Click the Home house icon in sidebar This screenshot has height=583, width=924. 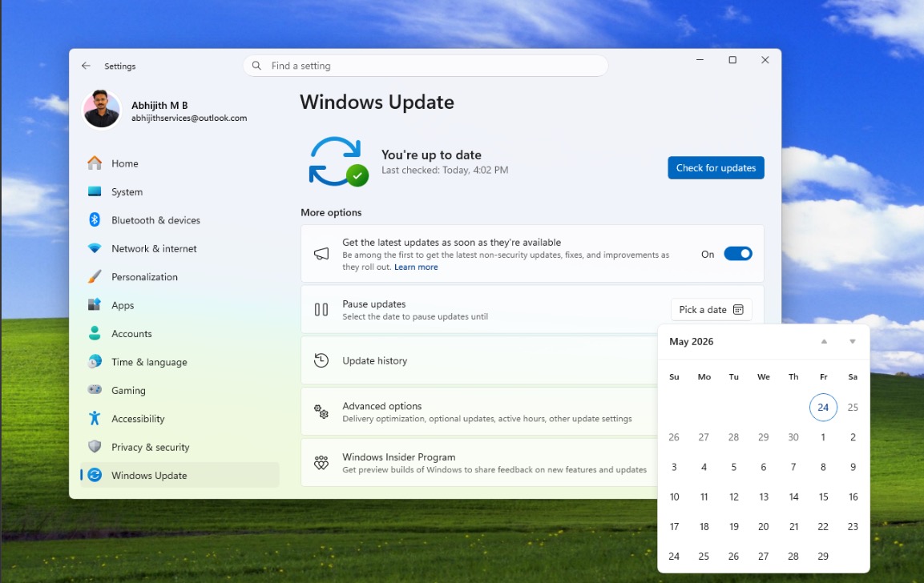click(x=95, y=163)
